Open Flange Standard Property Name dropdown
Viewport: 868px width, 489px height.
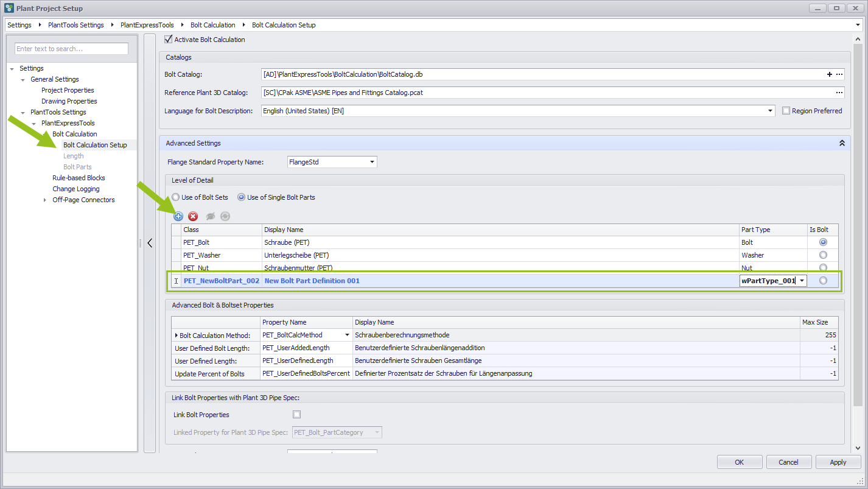coord(372,162)
